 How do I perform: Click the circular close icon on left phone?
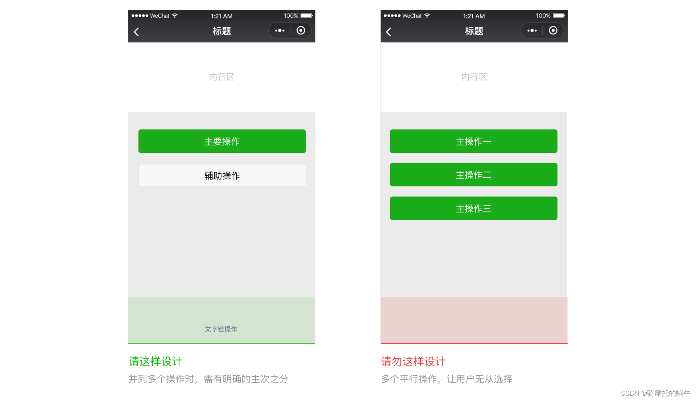point(300,31)
